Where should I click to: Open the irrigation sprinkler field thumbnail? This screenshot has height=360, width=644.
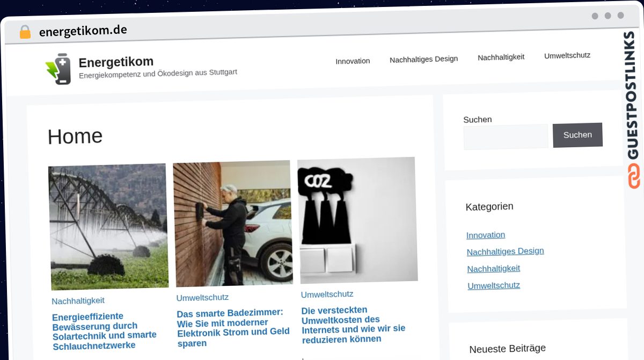click(108, 227)
